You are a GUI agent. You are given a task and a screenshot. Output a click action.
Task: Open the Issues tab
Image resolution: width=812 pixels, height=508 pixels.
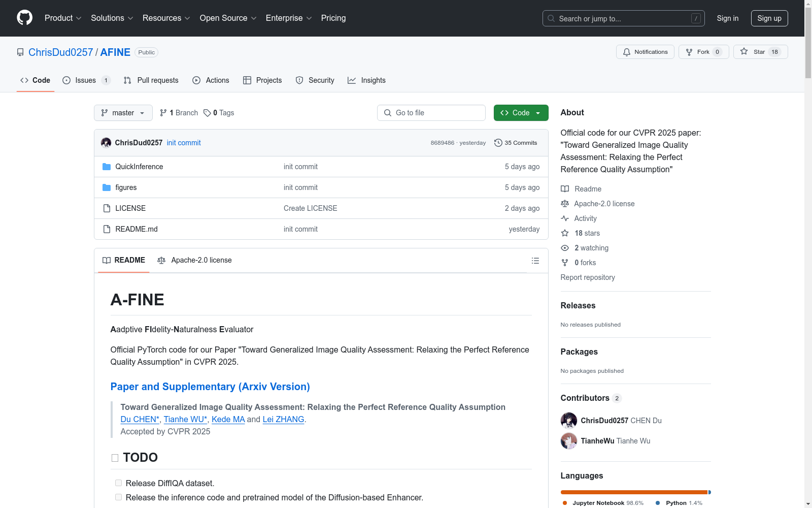click(x=86, y=80)
